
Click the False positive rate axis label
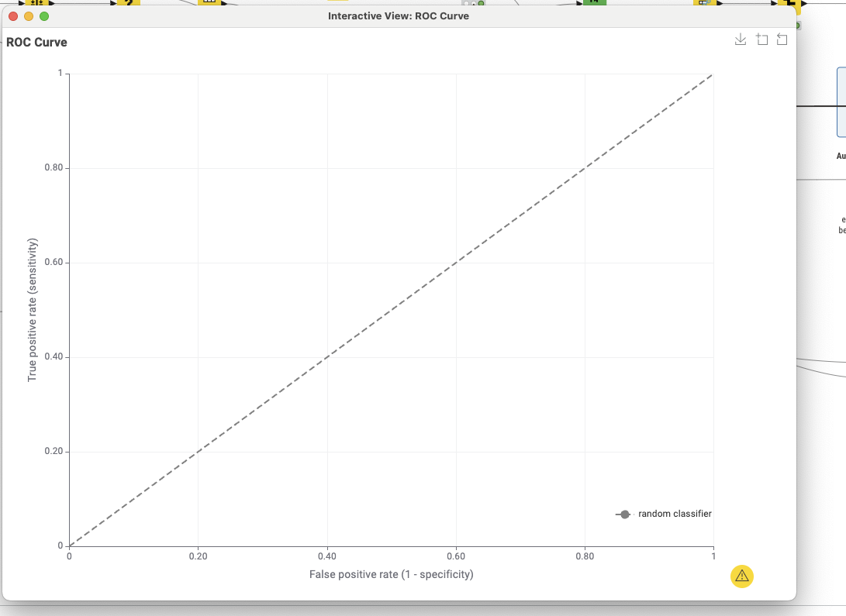(391, 574)
